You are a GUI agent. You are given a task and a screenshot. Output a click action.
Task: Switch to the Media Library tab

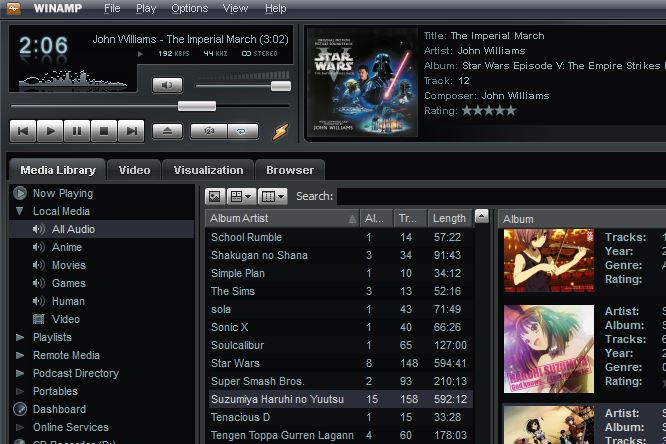point(58,170)
